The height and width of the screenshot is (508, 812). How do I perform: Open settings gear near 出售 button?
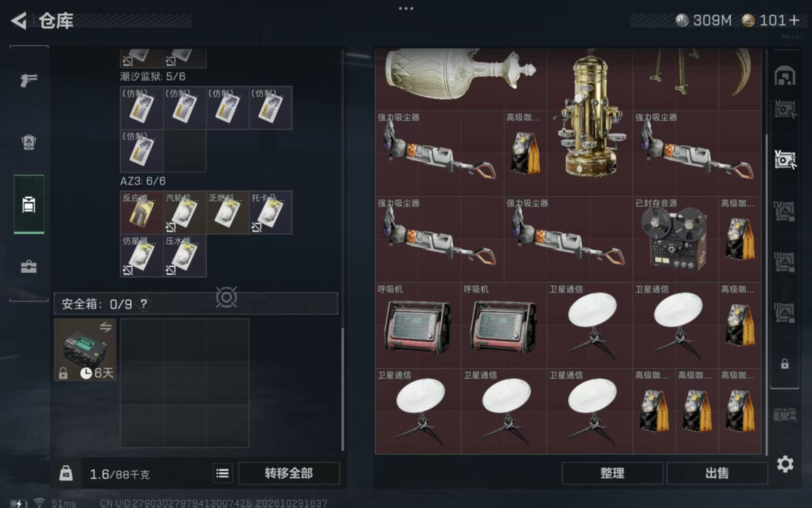(x=785, y=464)
